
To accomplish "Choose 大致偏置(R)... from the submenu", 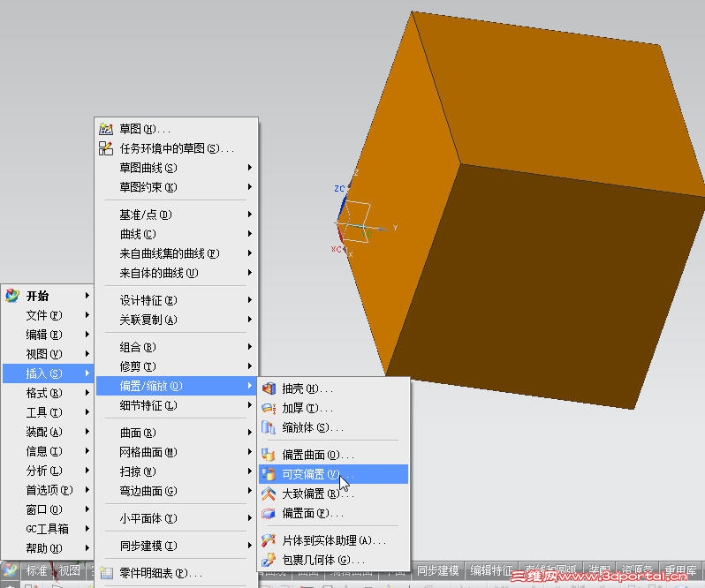I will (334, 494).
